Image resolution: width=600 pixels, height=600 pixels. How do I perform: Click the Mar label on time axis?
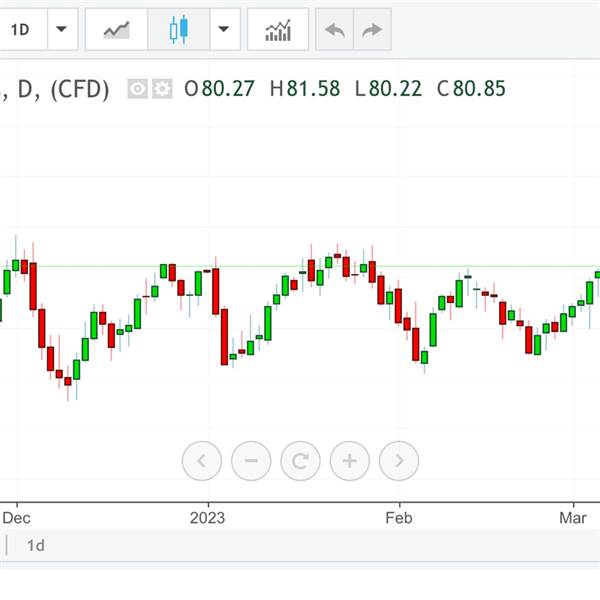coord(572,518)
